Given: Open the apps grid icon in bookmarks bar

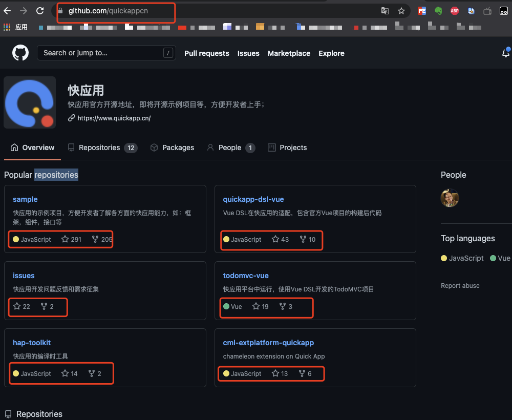Looking at the screenshot, I should pyautogui.click(x=7, y=27).
